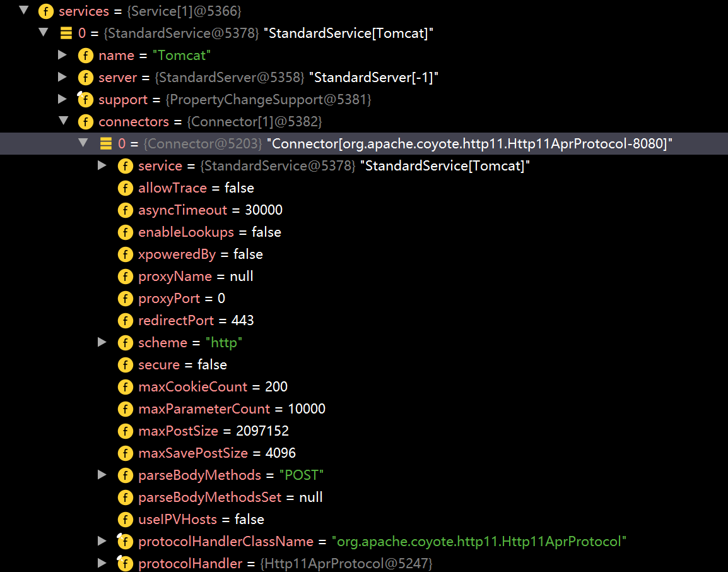The width and height of the screenshot is (728, 572).
Task: Click the field icon beside useIPVHosts
Action: point(126,519)
